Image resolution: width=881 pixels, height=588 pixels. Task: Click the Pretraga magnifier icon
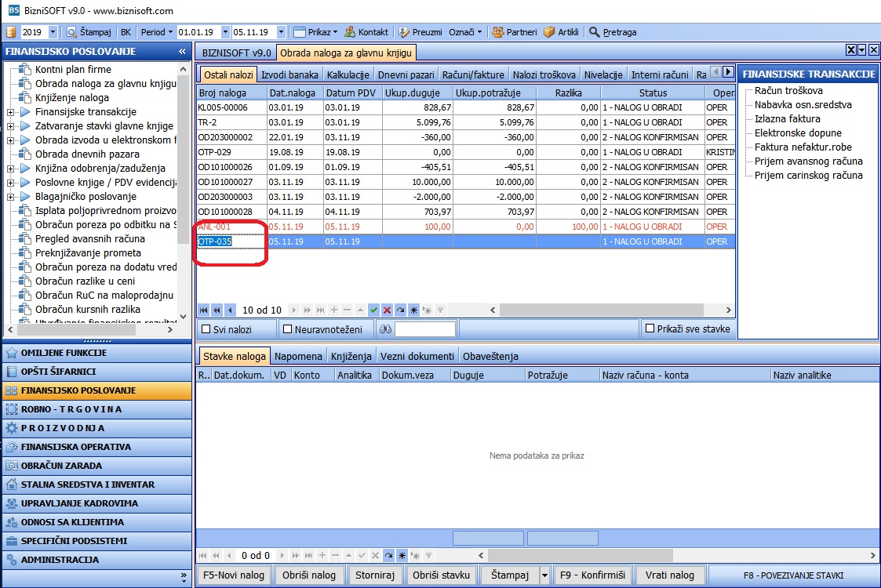pyautogui.click(x=594, y=32)
